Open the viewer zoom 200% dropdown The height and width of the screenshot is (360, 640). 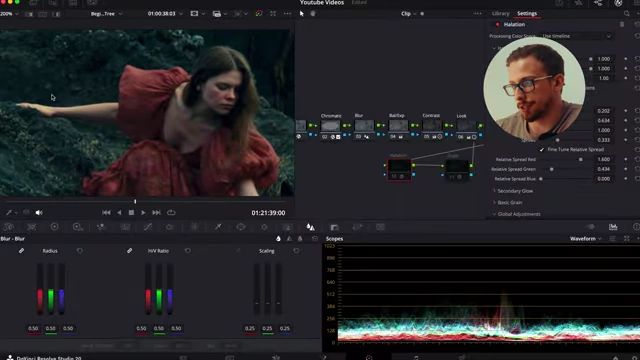coord(9,14)
